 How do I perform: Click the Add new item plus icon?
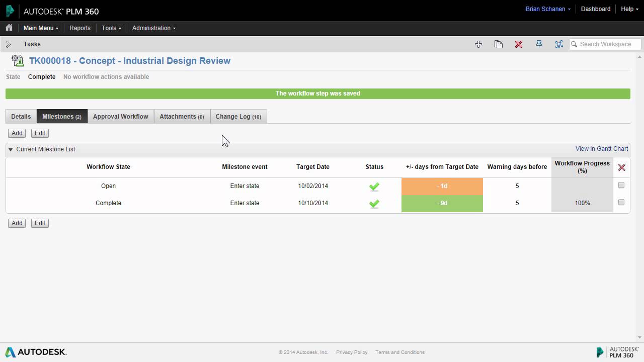[478, 44]
